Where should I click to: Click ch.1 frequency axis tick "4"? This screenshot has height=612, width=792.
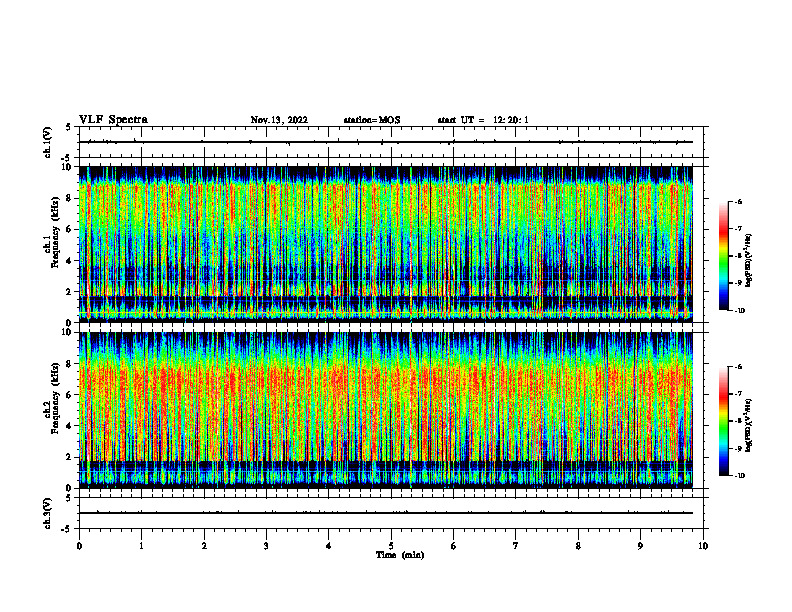70,261
